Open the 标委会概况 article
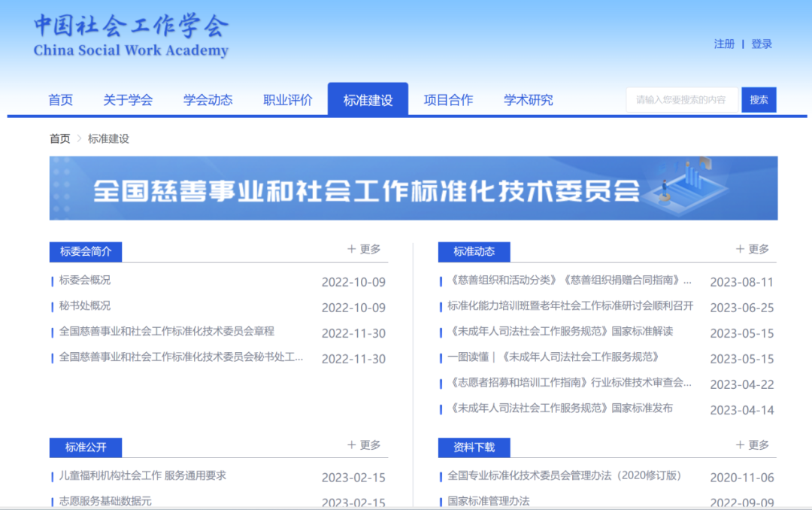The image size is (812, 510). tap(85, 280)
